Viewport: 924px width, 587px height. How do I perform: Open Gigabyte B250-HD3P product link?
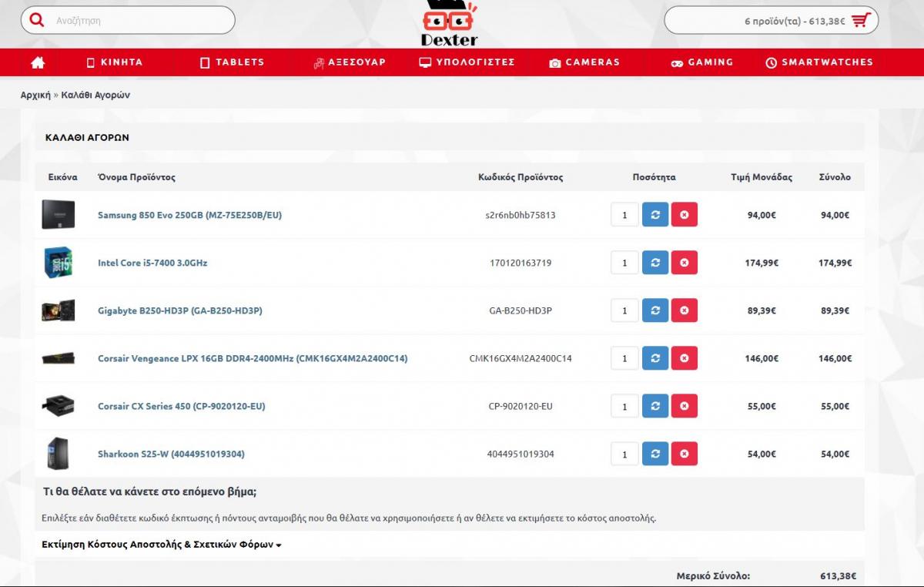point(180,310)
